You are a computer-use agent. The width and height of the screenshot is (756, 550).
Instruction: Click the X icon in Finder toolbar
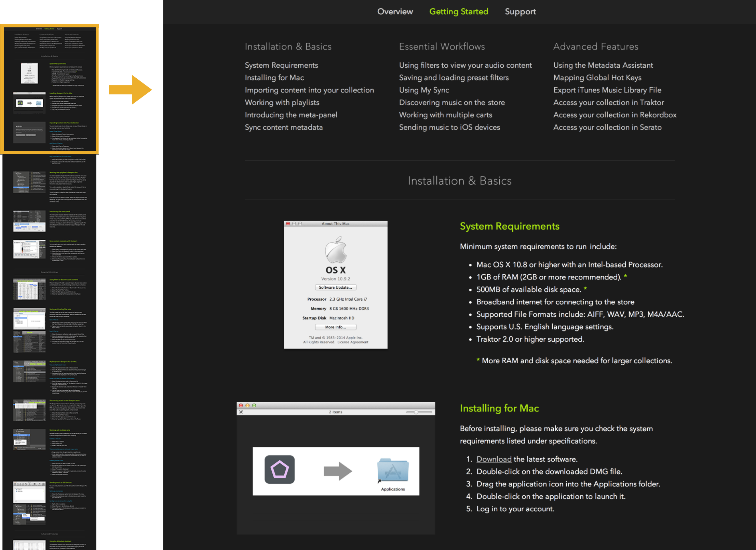[x=241, y=412]
